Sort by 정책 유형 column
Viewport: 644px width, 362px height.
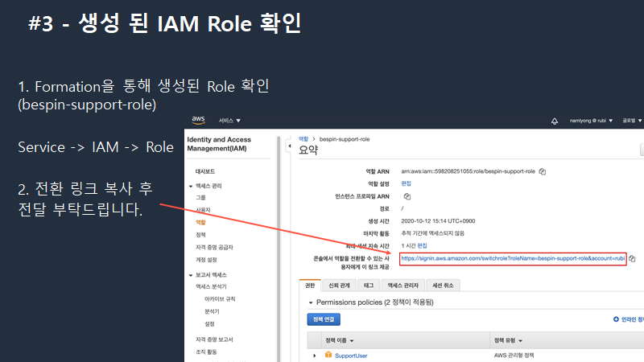508,340
